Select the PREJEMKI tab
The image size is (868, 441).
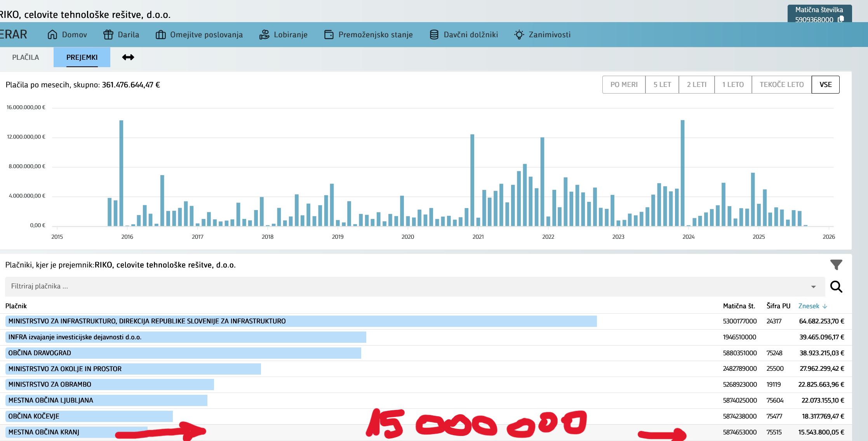(x=82, y=57)
